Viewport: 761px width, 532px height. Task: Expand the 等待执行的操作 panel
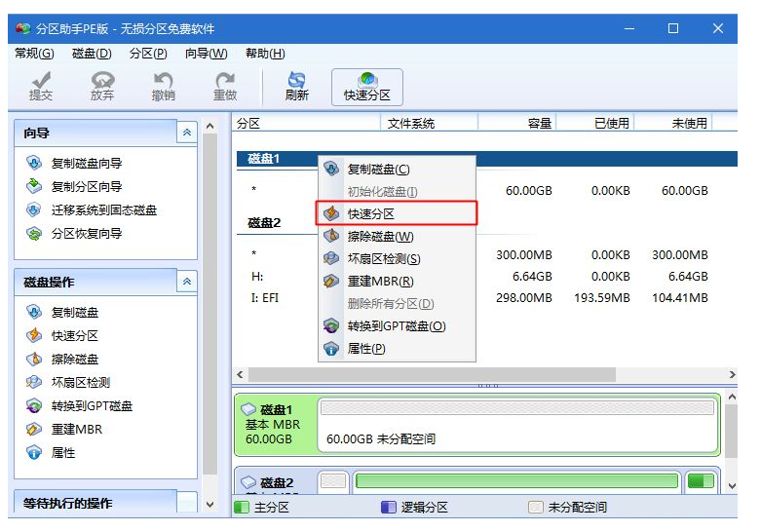pyautogui.click(x=186, y=503)
